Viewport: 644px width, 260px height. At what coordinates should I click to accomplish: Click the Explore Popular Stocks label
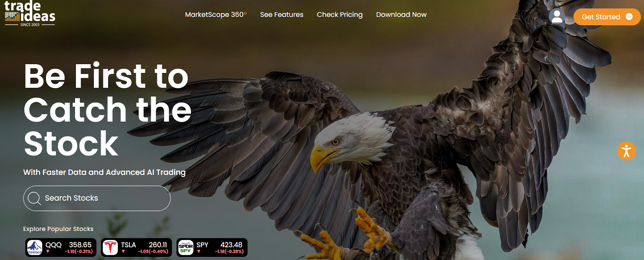pos(58,229)
